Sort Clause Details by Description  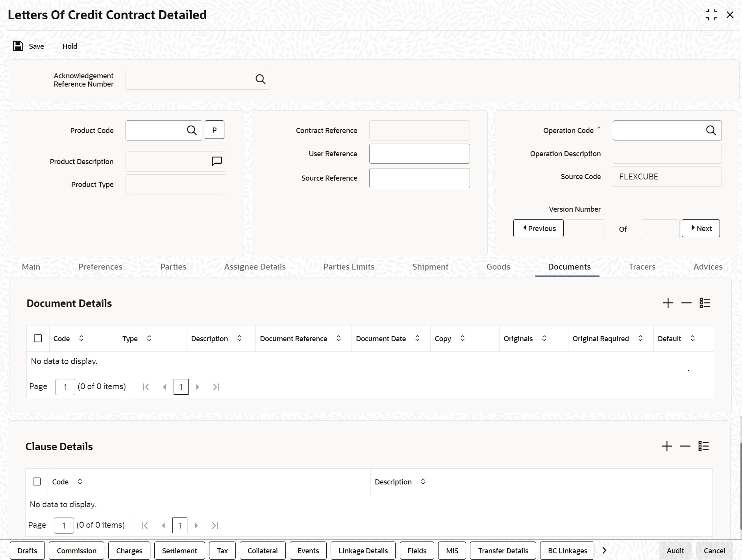[x=423, y=482]
